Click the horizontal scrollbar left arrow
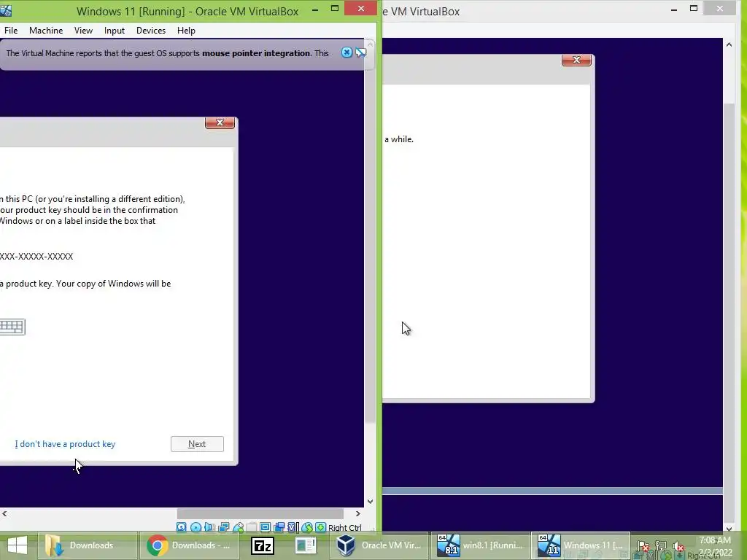The width and height of the screenshot is (747, 560). (x=5, y=514)
